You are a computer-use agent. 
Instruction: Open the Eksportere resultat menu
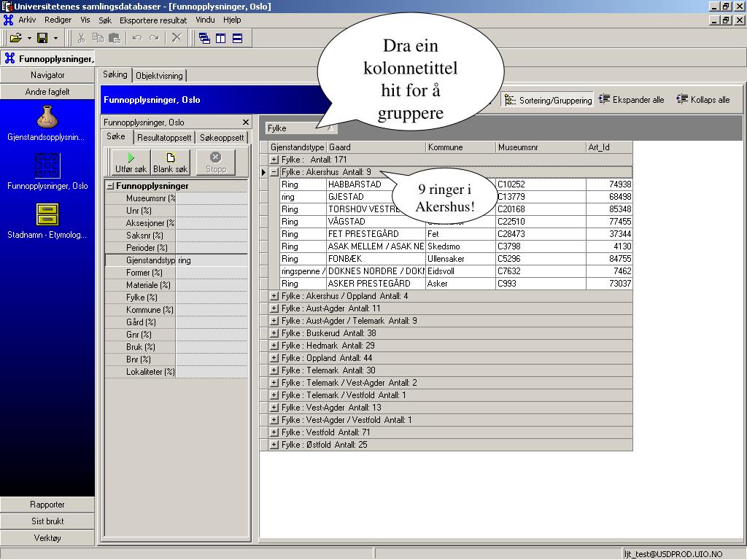(153, 20)
